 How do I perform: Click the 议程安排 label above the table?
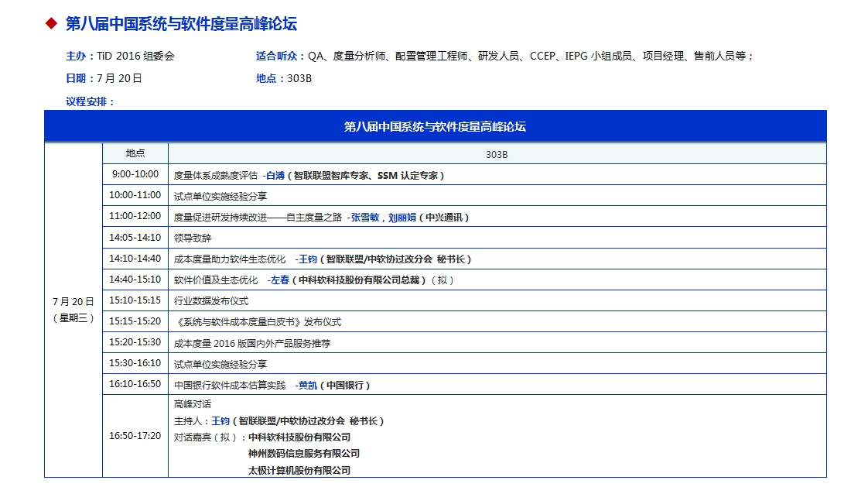(x=91, y=101)
